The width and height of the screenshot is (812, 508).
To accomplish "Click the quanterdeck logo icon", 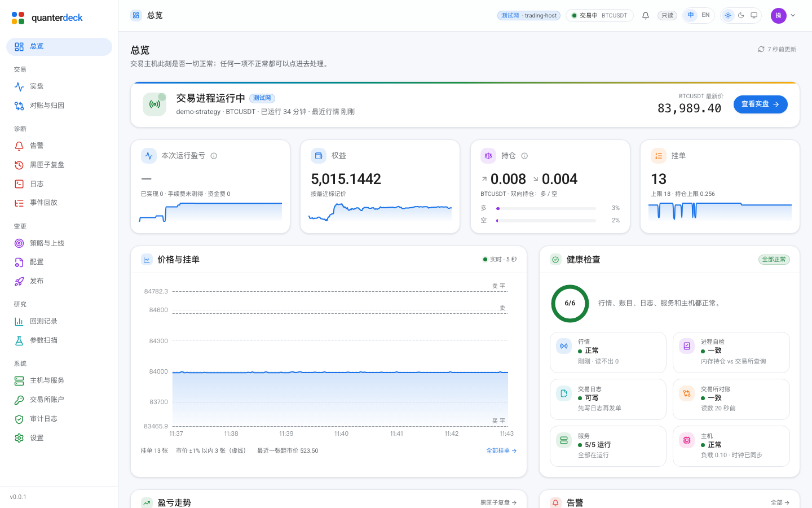I will pos(18,17).
